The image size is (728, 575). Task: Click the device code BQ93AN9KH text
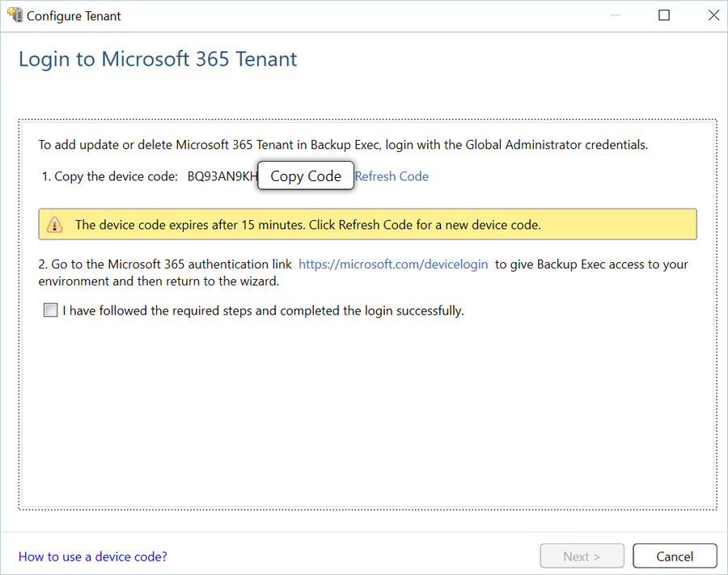coord(221,176)
